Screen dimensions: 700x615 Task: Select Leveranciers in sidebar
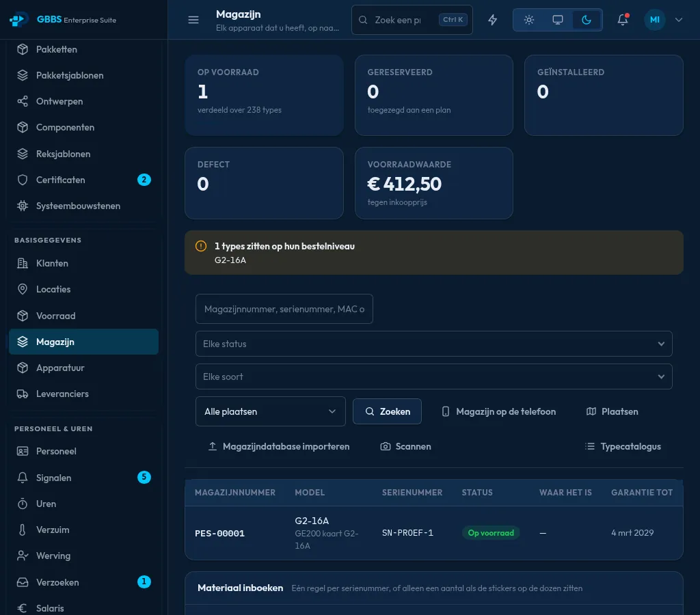[83, 394]
